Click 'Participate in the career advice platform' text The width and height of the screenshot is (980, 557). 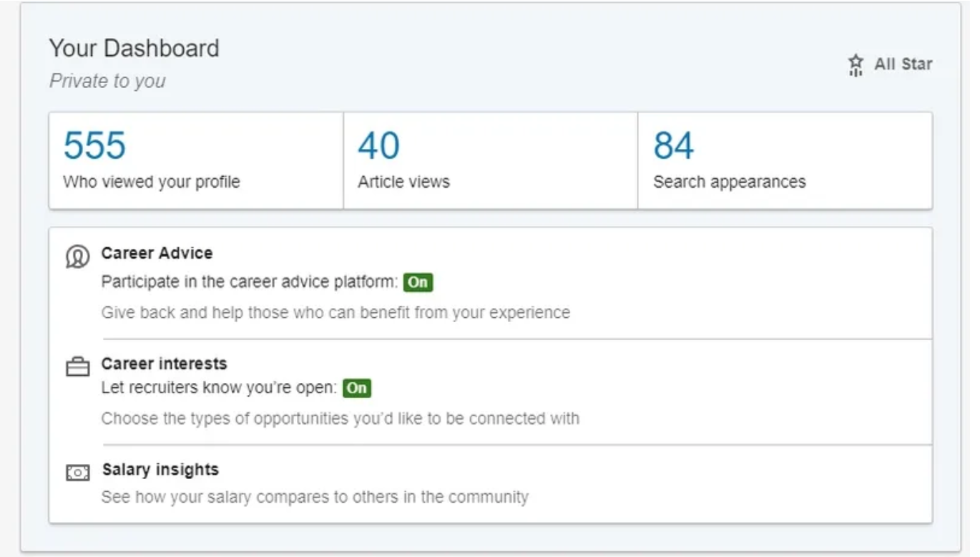coord(249,282)
